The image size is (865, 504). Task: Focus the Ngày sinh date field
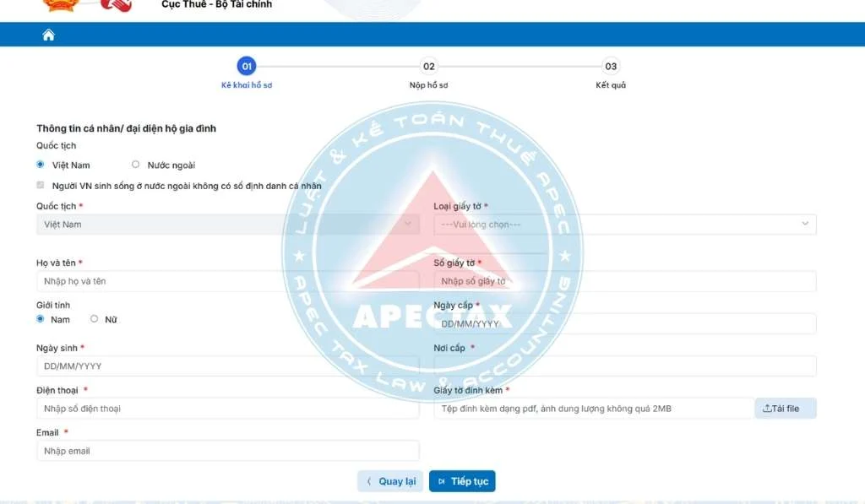pyautogui.click(x=228, y=366)
